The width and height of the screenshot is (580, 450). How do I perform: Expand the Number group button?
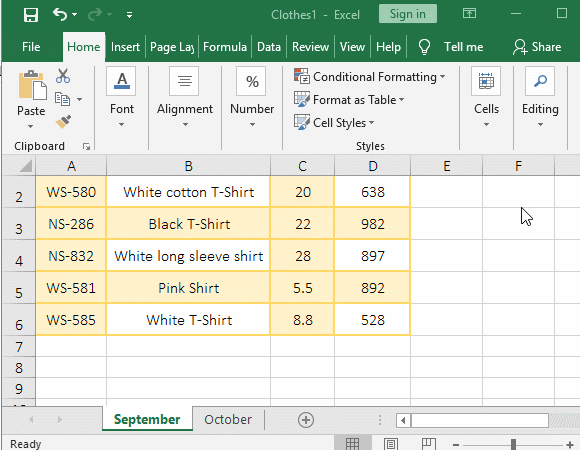click(252, 97)
